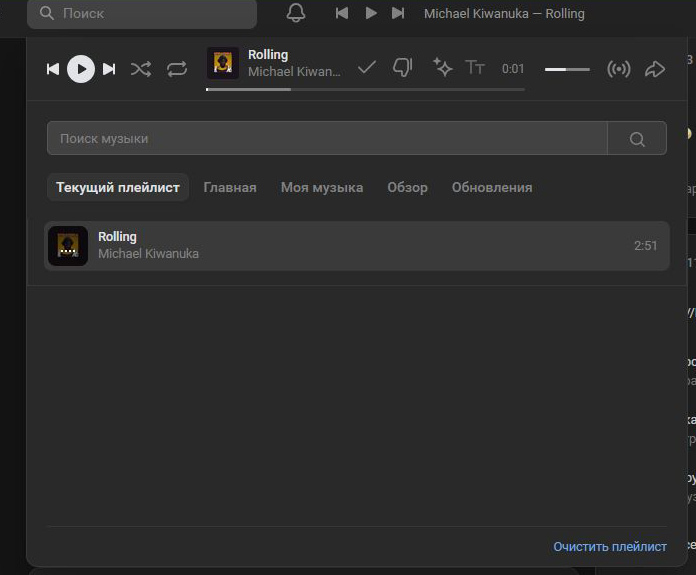Open notifications bell in top bar
696x575 pixels.
coord(296,14)
